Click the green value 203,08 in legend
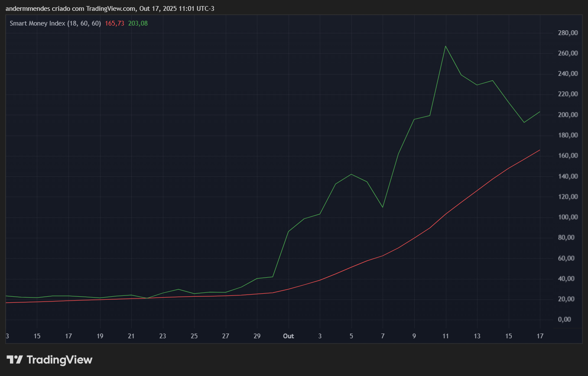 (138, 23)
